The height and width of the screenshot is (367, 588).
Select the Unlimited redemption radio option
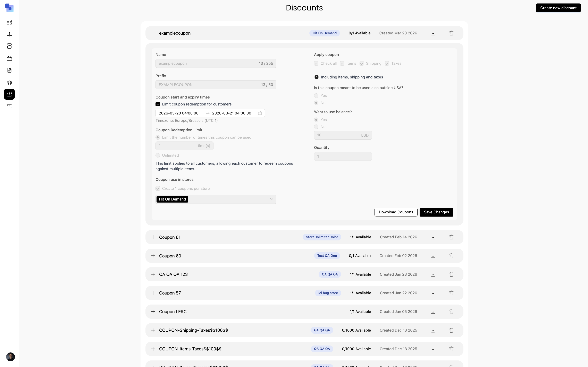158,155
